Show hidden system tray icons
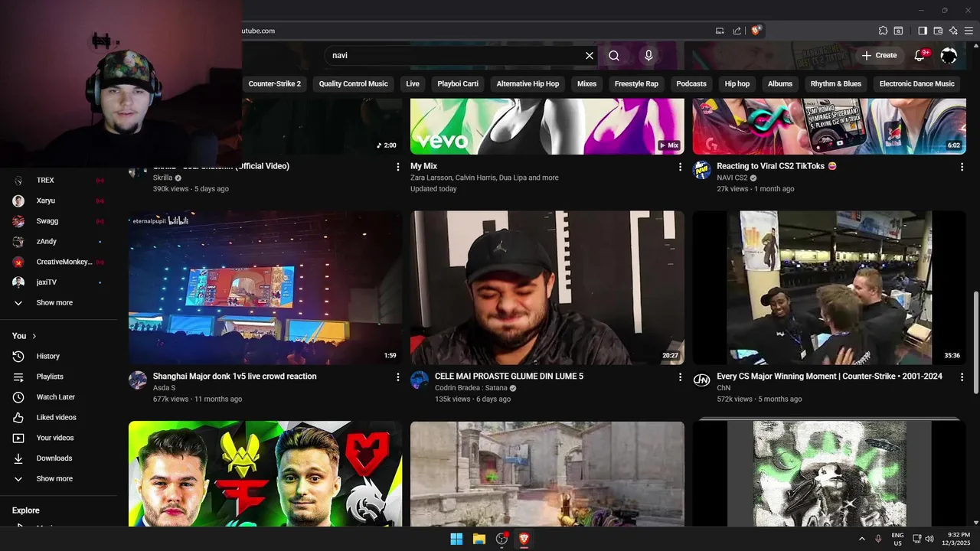Image resolution: width=980 pixels, height=551 pixels. click(862, 539)
